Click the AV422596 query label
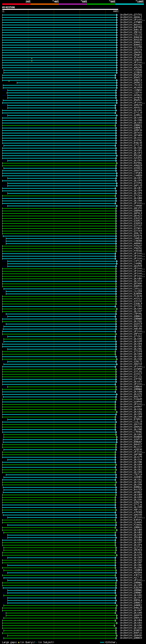The height and width of the screenshot is (644, 146). [x=8, y=7]
